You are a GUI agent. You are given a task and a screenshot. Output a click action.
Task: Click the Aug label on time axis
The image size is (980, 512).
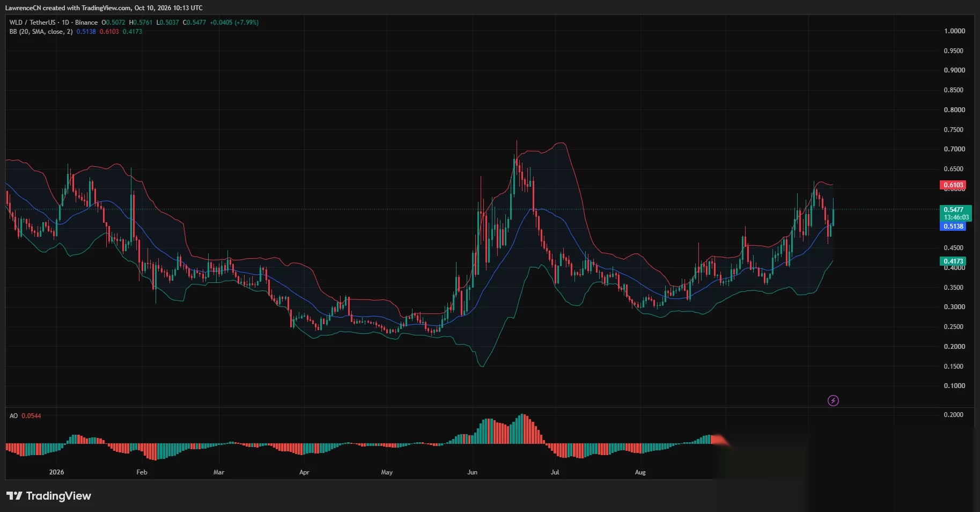pyautogui.click(x=640, y=472)
